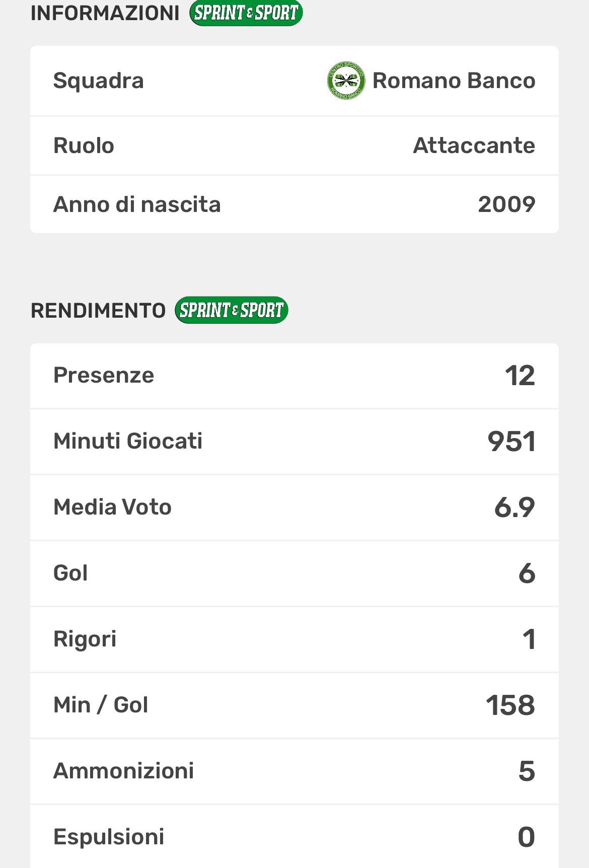Tap the Attaccante role value

click(x=474, y=146)
